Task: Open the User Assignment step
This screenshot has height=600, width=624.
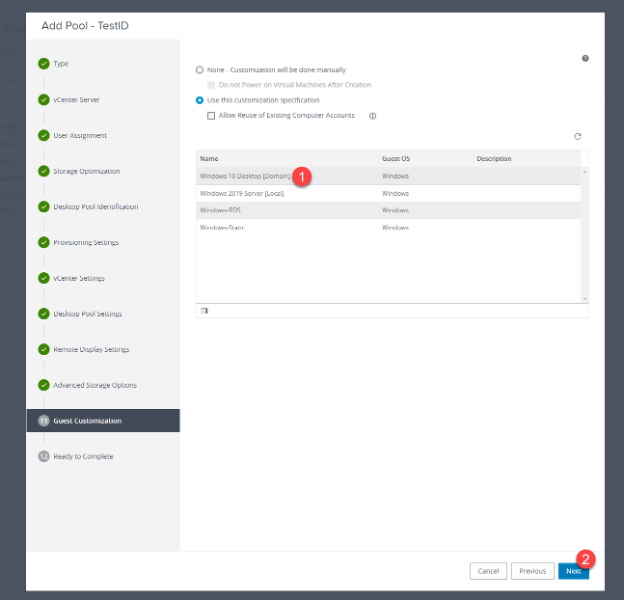Action: pos(80,135)
